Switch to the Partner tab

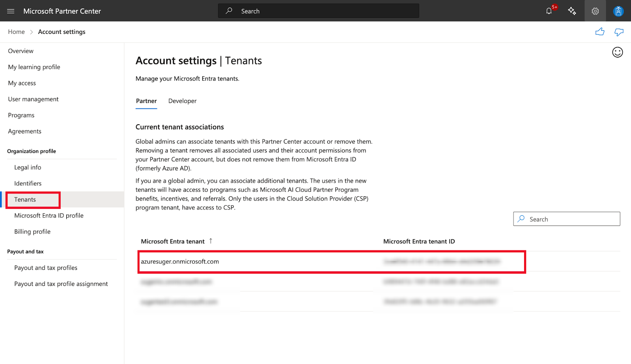click(x=146, y=101)
